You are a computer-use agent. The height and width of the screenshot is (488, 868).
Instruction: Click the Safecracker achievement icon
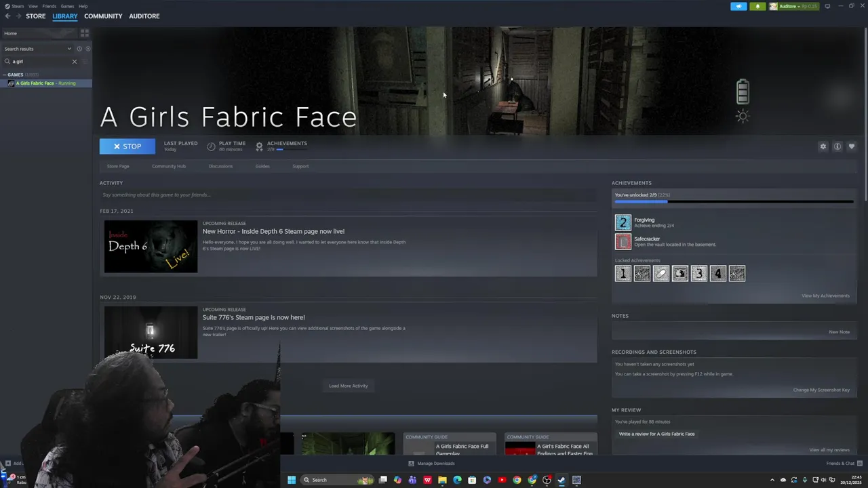(623, 241)
